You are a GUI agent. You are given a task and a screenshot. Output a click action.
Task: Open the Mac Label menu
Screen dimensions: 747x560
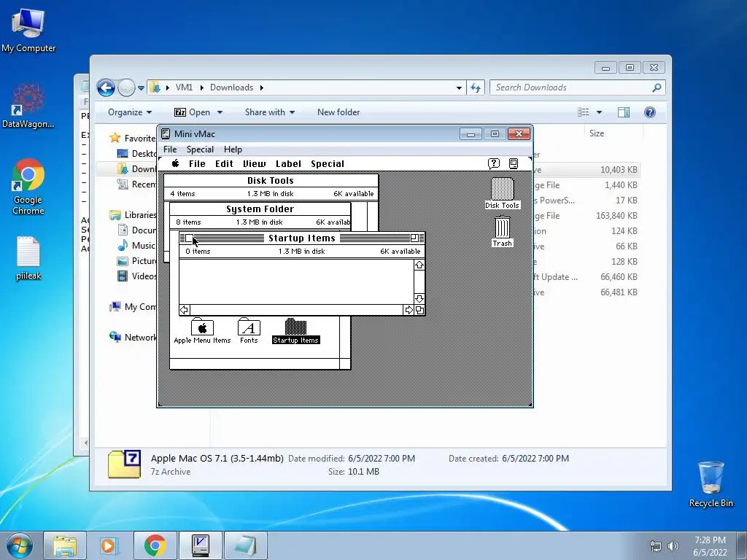[x=288, y=164]
